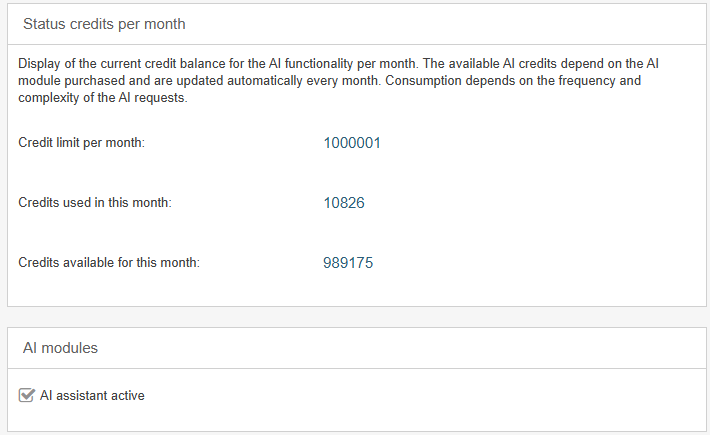Click the "Credits used in this month:" label
The image size is (710, 435).
tap(95, 203)
